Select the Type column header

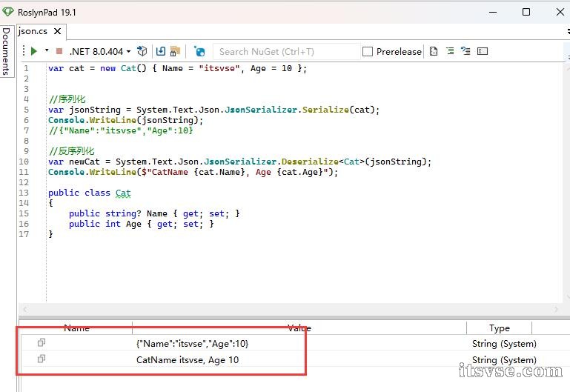click(499, 328)
